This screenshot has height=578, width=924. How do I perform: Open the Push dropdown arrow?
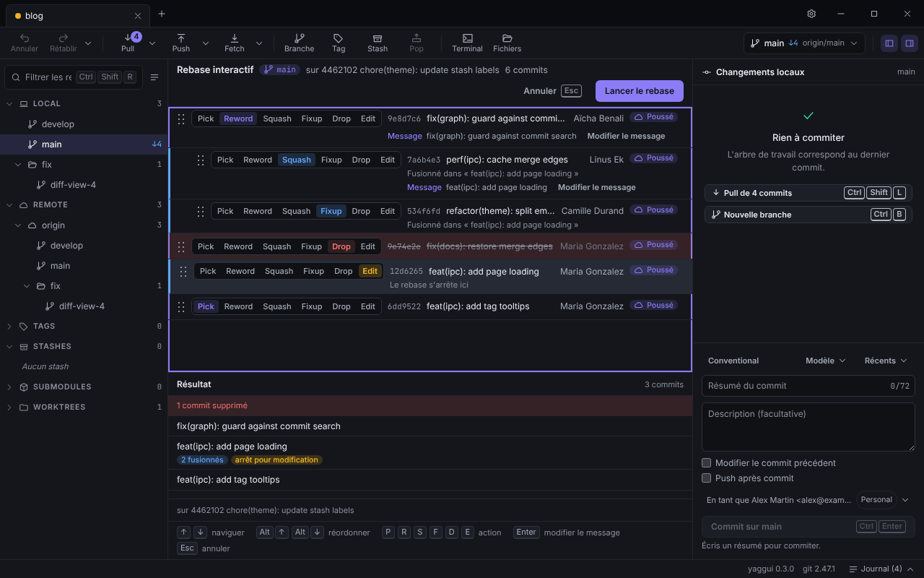[206, 43]
